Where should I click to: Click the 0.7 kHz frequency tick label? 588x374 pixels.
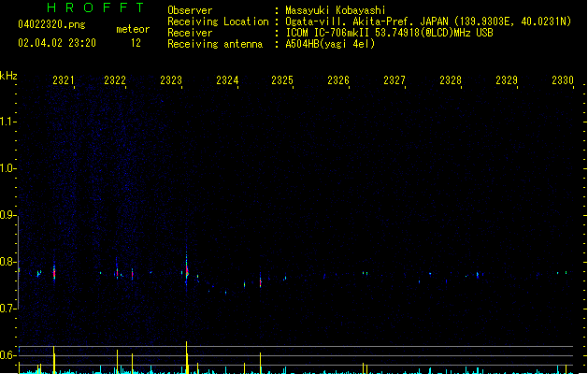click(x=7, y=309)
